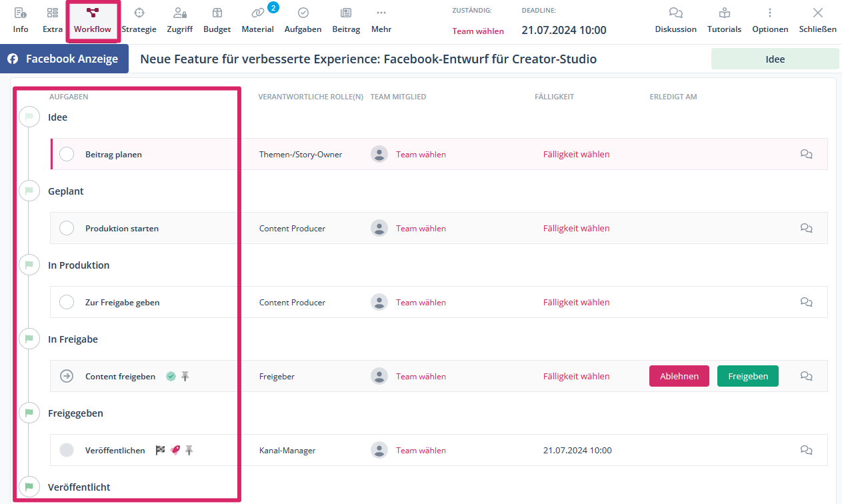Open the Tutorials icon

(724, 20)
